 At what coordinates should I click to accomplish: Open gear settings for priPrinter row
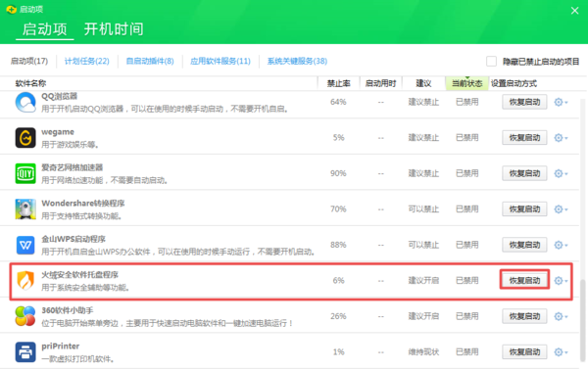[561, 352]
